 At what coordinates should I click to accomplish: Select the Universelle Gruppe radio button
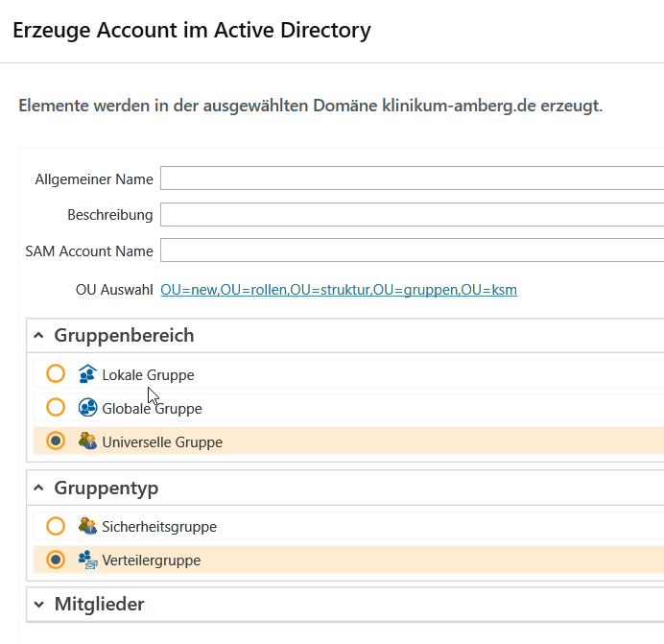click(56, 441)
